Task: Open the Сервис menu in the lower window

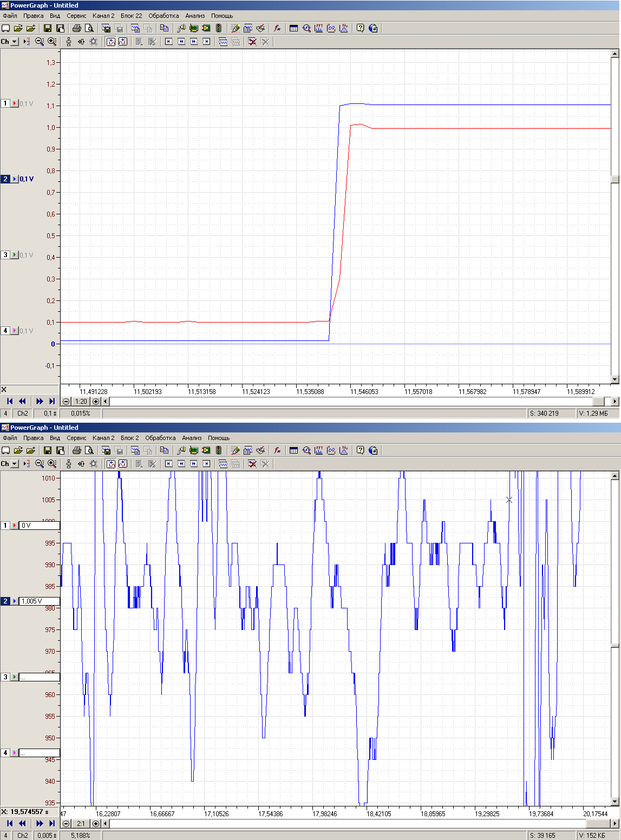Action: tap(76, 438)
